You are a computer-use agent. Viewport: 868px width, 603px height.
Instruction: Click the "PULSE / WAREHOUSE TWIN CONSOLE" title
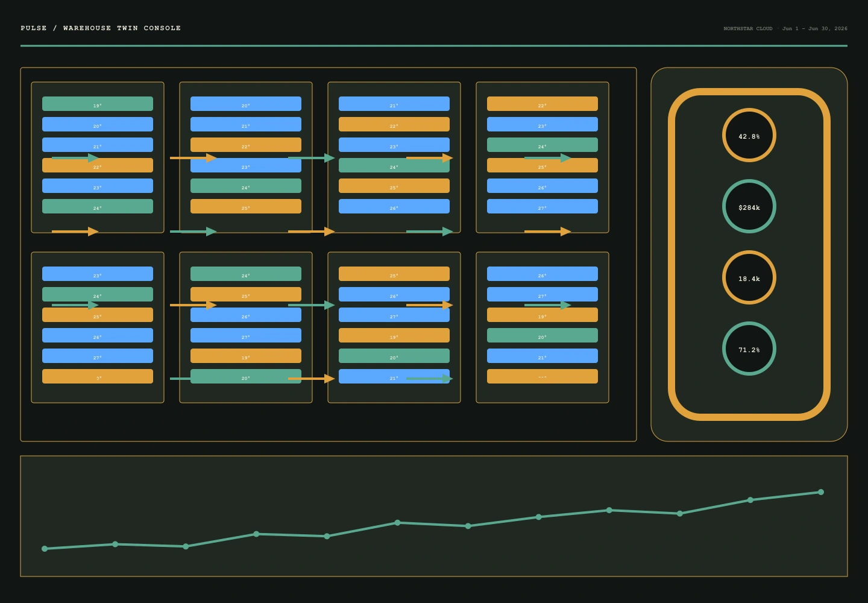point(101,28)
